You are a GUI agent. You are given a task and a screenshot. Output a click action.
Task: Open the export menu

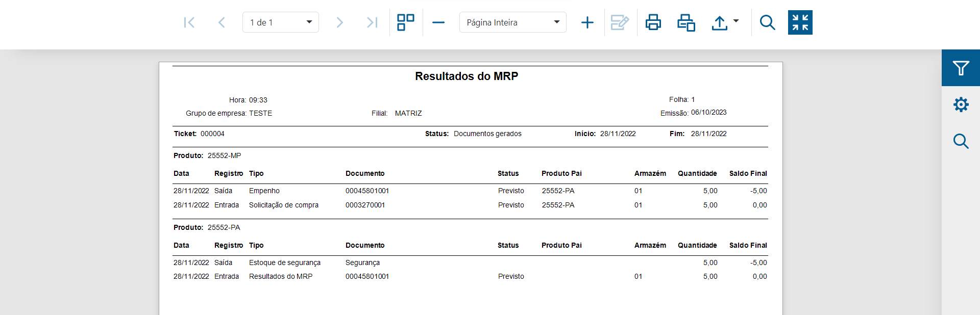[x=725, y=22]
